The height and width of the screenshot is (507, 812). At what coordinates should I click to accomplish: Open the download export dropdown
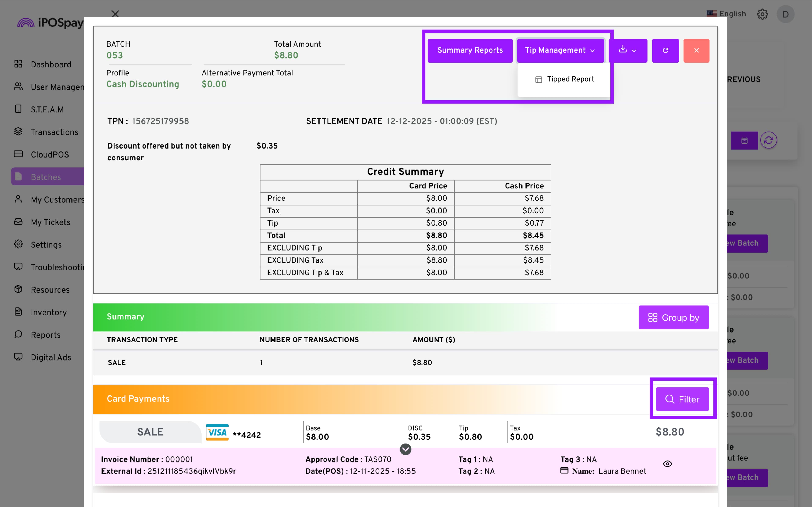[x=627, y=50]
